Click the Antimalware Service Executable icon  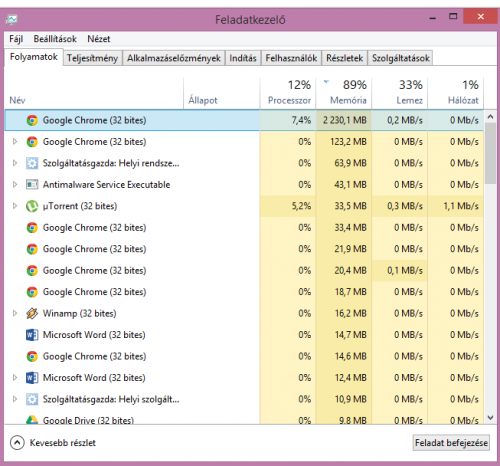pos(32,185)
